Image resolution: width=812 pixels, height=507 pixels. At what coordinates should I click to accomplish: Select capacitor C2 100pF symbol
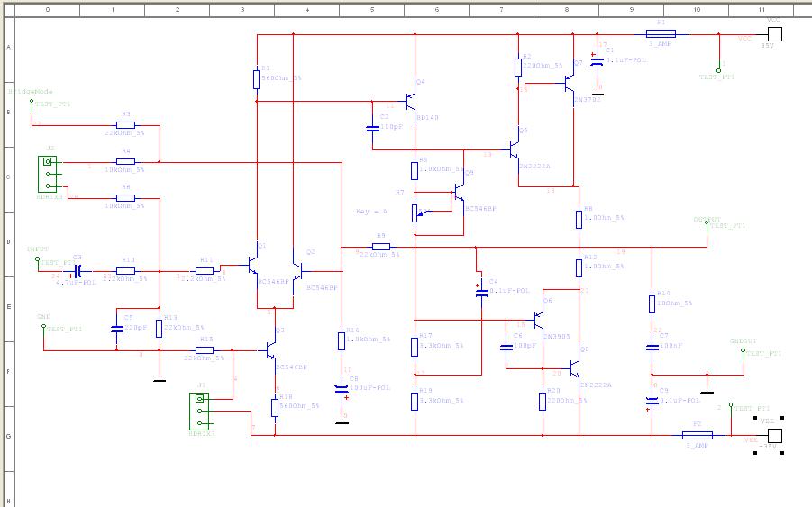pyautogui.click(x=372, y=128)
